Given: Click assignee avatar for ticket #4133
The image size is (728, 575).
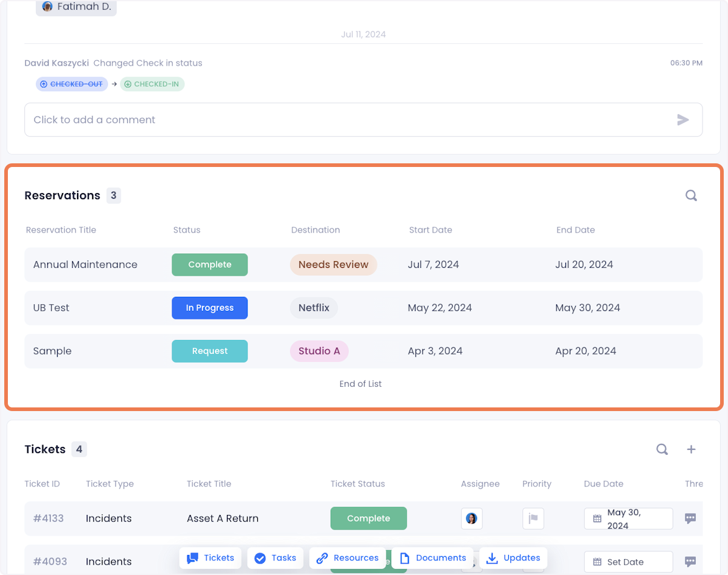Looking at the screenshot, I should [x=472, y=519].
